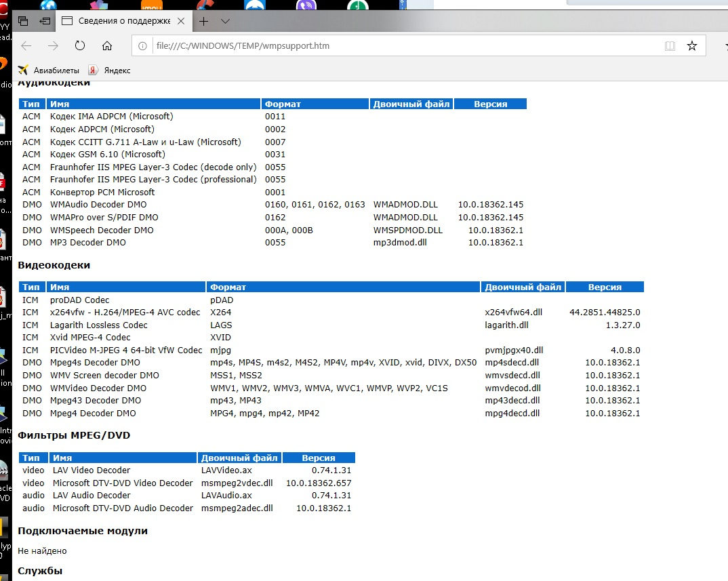Image resolution: width=728 pixels, height=581 pixels.
Task: Click the Авиабилеты plane favicon
Action: pyautogui.click(x=23, y=70)
